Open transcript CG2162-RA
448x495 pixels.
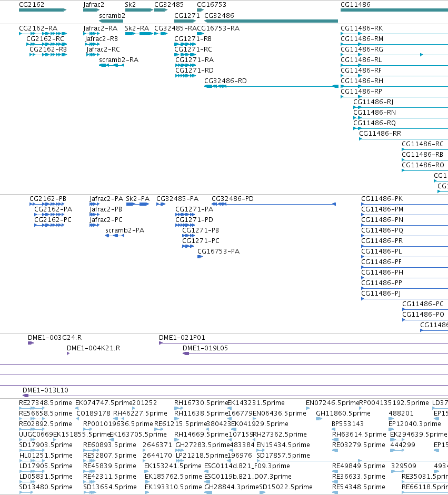38,28
